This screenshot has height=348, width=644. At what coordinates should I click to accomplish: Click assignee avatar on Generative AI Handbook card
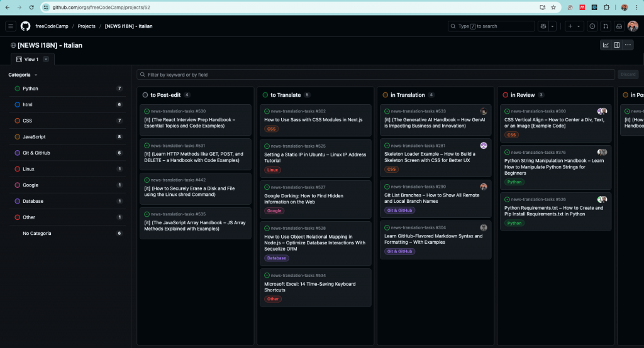click(x=484, y=111)
